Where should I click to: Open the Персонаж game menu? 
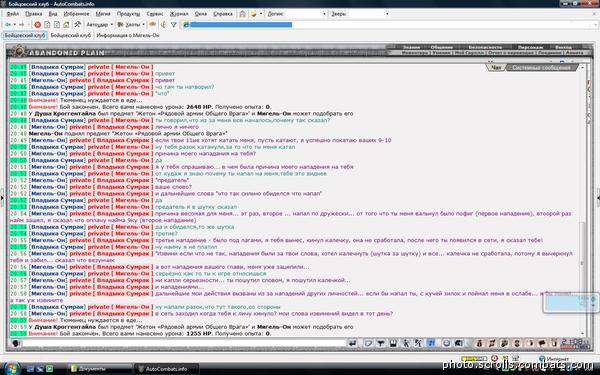(530, 47)
